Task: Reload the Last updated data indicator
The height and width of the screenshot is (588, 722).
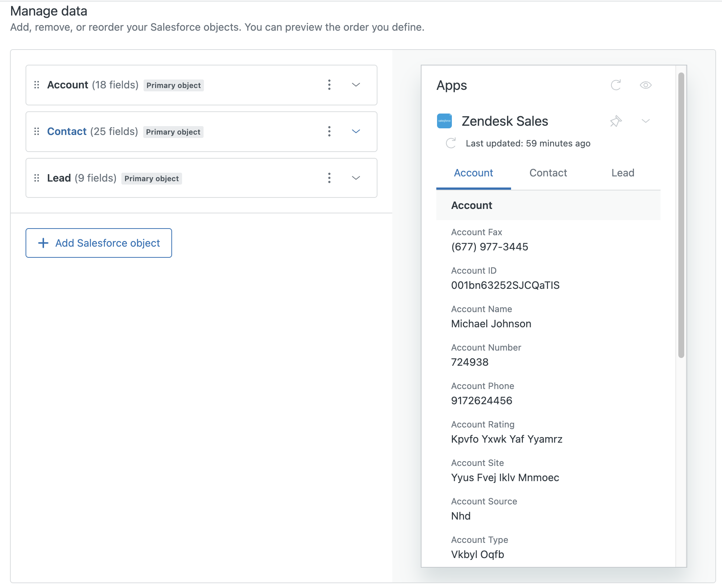Action: [x=451, y=143]
